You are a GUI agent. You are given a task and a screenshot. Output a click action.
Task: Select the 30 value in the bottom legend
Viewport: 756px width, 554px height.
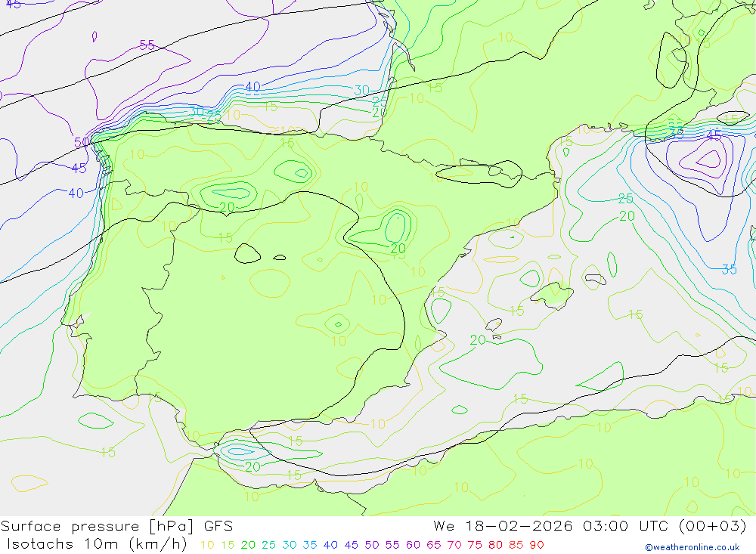coord(290,545)
